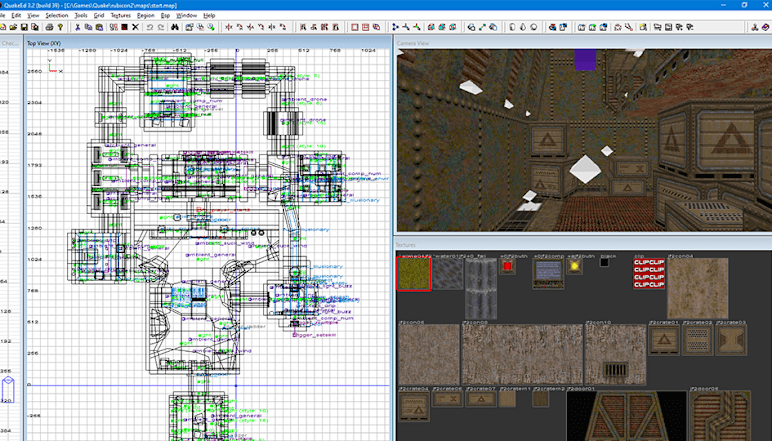Image resolution: width=772 pixels, height=441 pixels.
Task: Select the f2con04 concrete texture
Action: [x=697, y=288]
